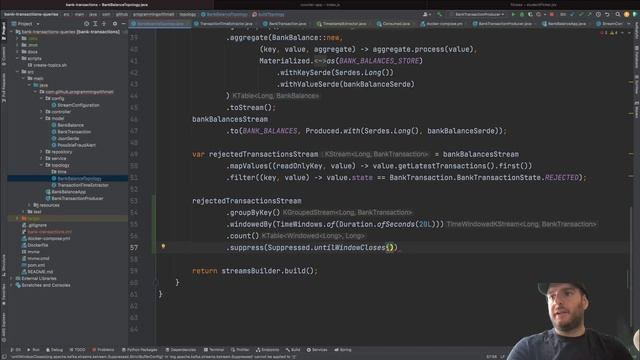Viewport: 640px width, 360px height.
Task: Click line number 57 in gutter
Action: 134,247
